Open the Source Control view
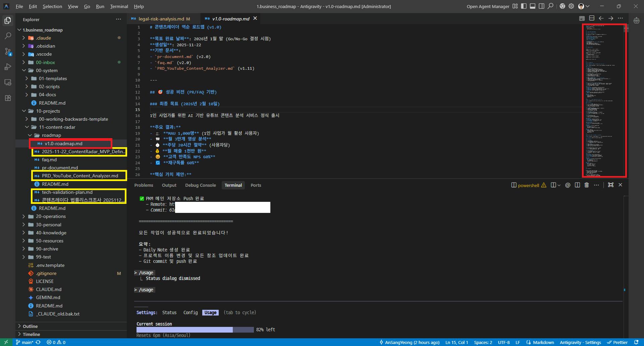 pyautogui.click(x=8, y=51)
